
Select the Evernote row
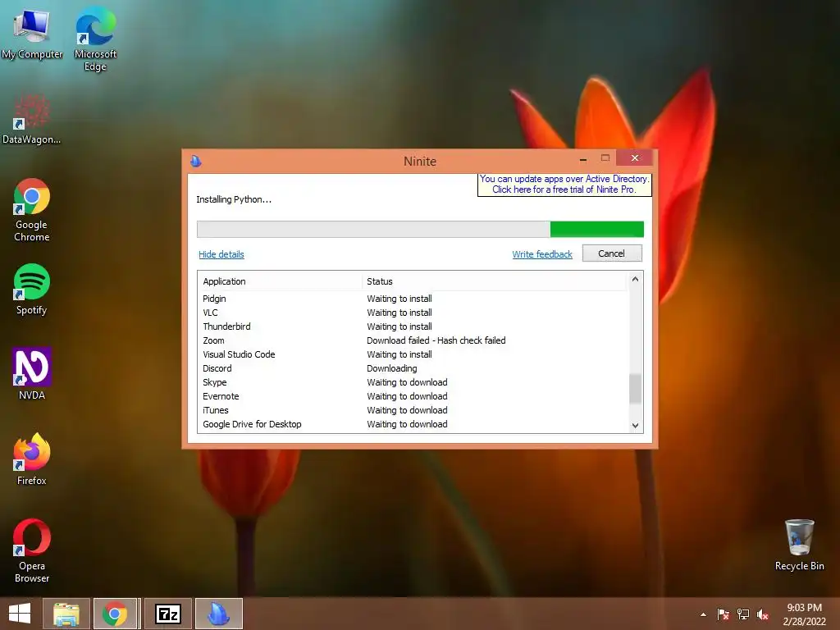point(413,396)
